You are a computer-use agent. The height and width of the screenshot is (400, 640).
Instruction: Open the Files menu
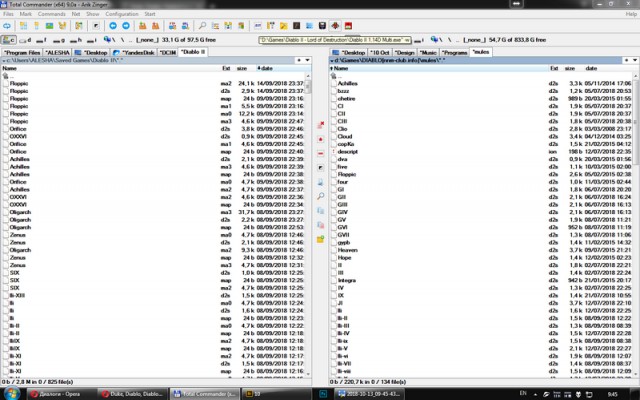pyautogui.click(x=8, y=14)
